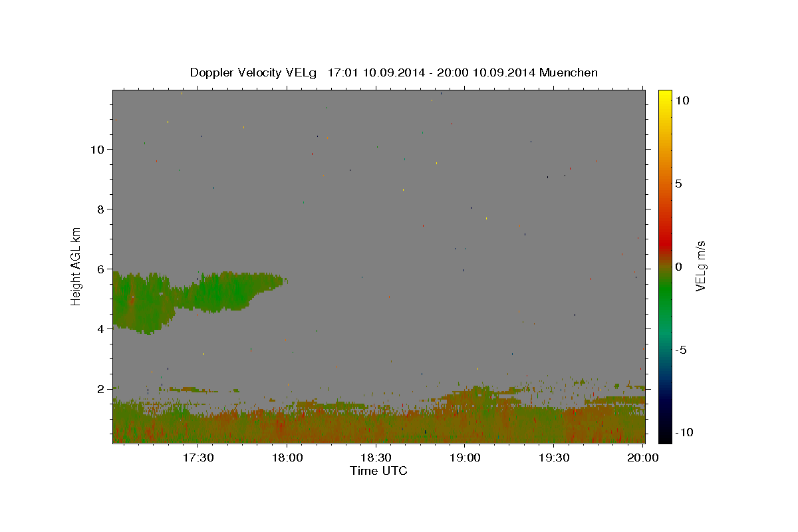Click the '17:30' time tick label
The width and height of the screenshot is (798, 532).
(x=198, y=458)
